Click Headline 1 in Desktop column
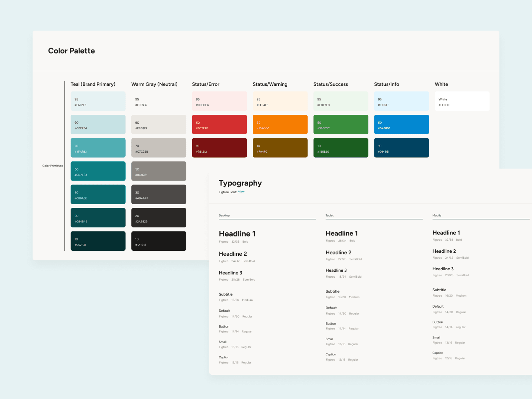The image size is (532, 399). click(x=237, y=234)
